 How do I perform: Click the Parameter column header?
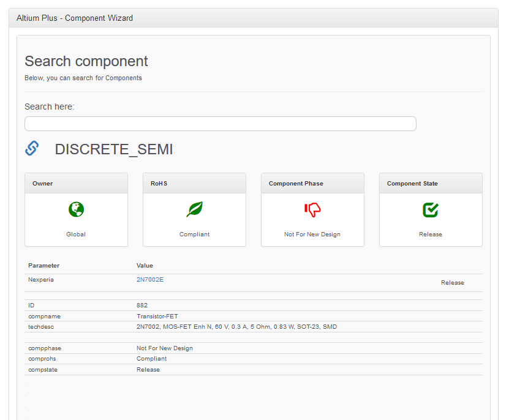click(x=43, y=266)
